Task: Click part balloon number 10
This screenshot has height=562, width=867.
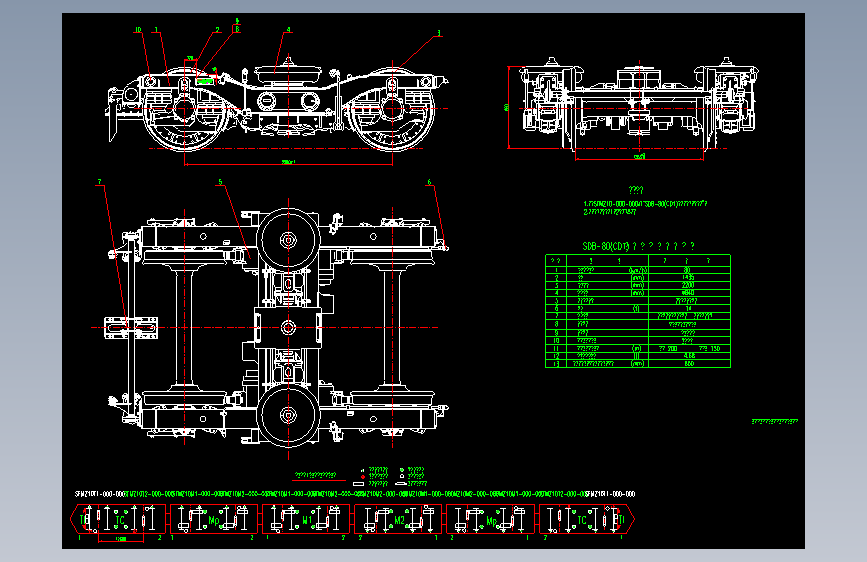Action: pos(138,30)
